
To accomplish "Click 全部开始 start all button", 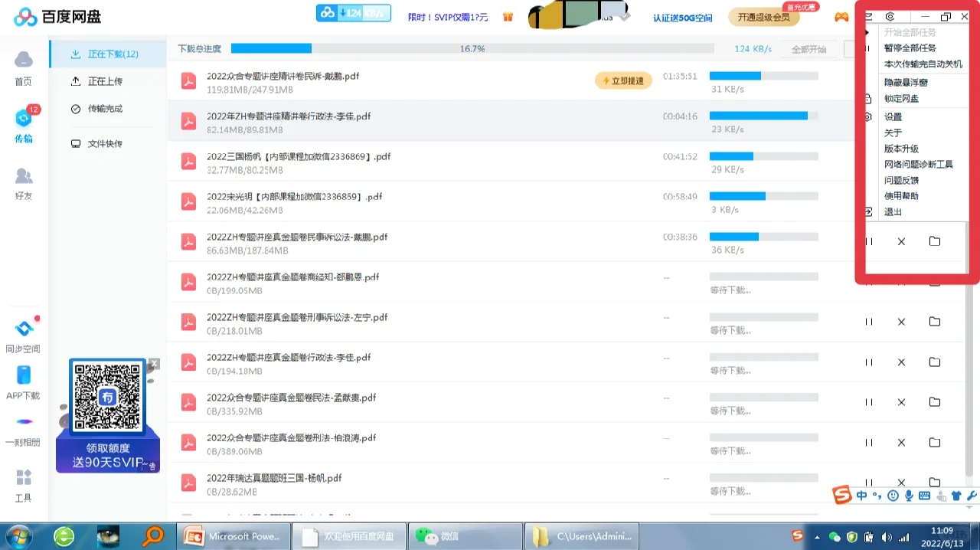I will [x=808, y=49].
